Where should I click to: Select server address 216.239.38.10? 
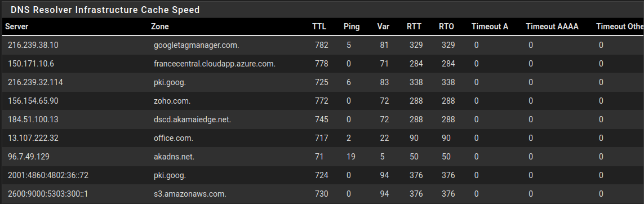click(x=33, y=45)
